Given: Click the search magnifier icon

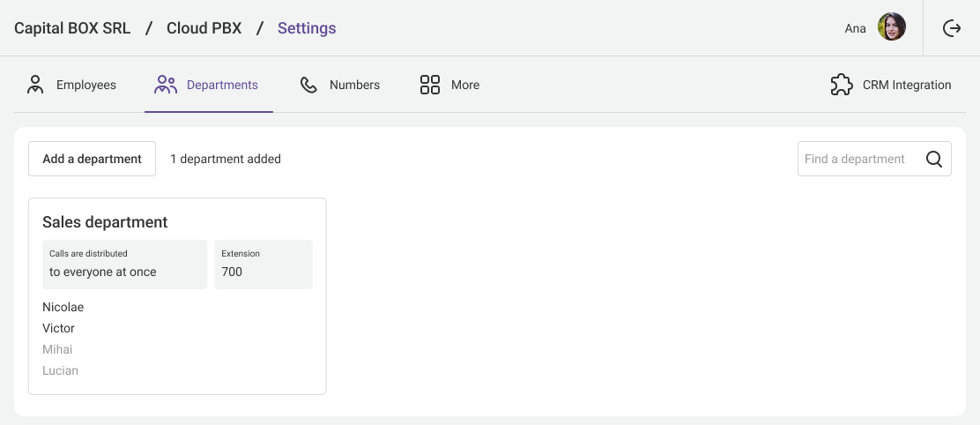Looking at the screenshot, I should point(934,159).
